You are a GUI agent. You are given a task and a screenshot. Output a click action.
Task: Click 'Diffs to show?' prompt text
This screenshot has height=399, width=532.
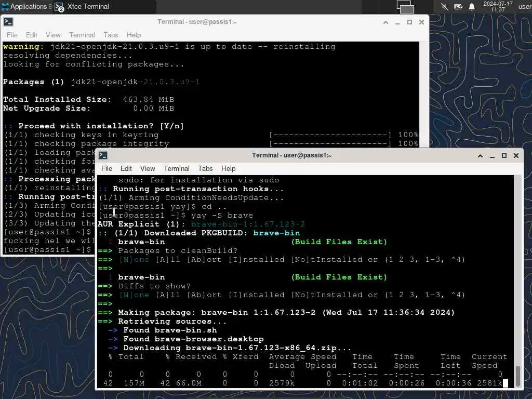coord(154,286)
